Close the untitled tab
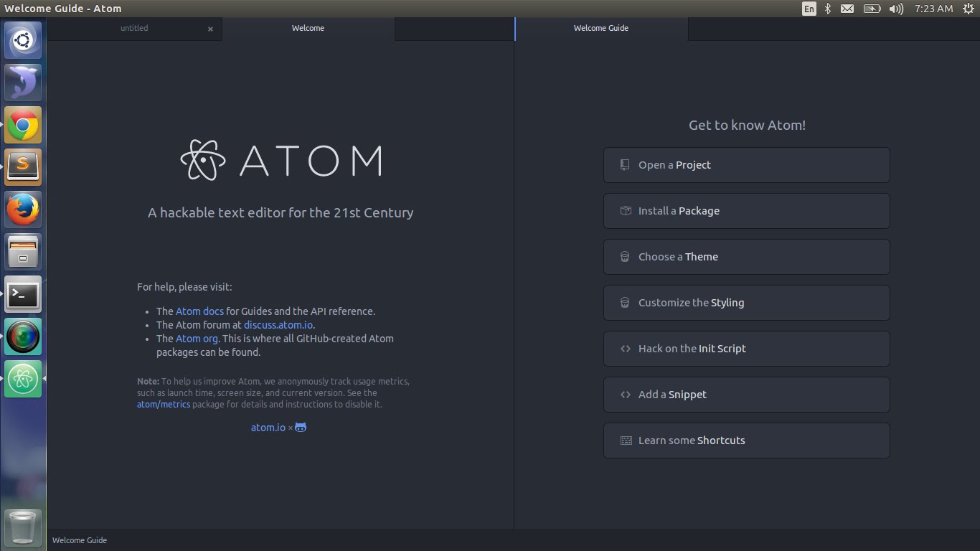Viewport: 980px width, 551px height. click(x=210, y=29)
